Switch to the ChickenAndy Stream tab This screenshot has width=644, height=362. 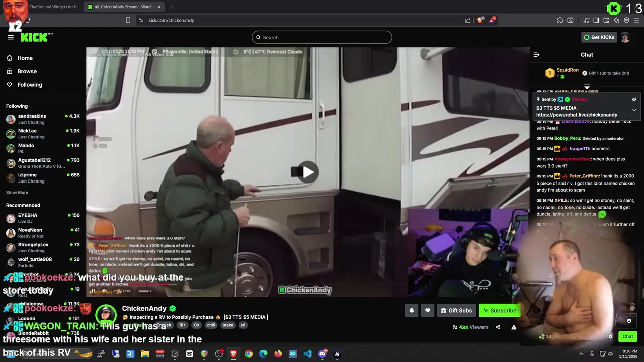point(125,7)
